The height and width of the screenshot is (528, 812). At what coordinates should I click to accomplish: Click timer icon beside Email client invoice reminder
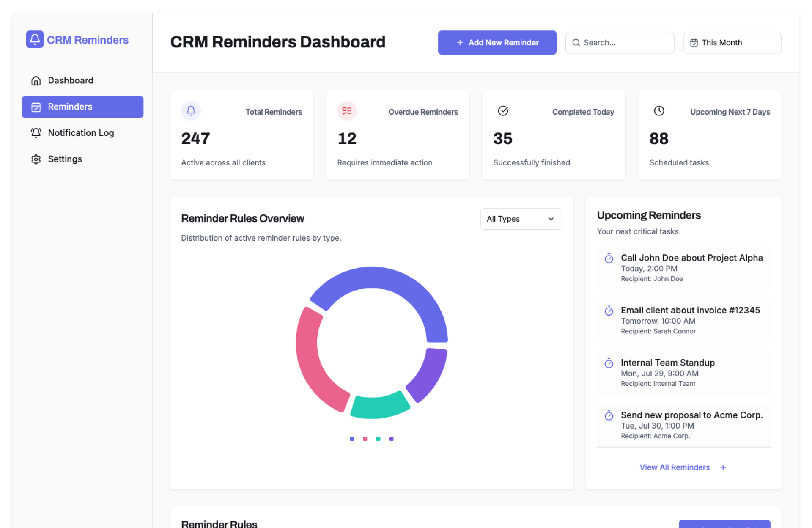click(609, 311)
